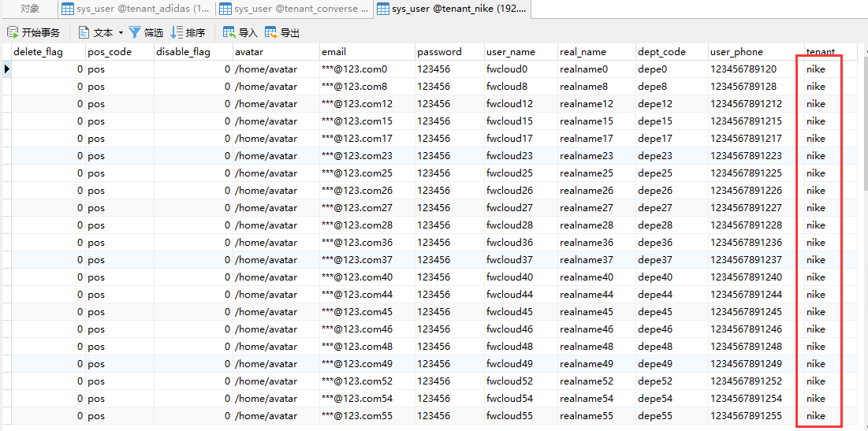Select phone cell 1234567891255

pos(746,416)
